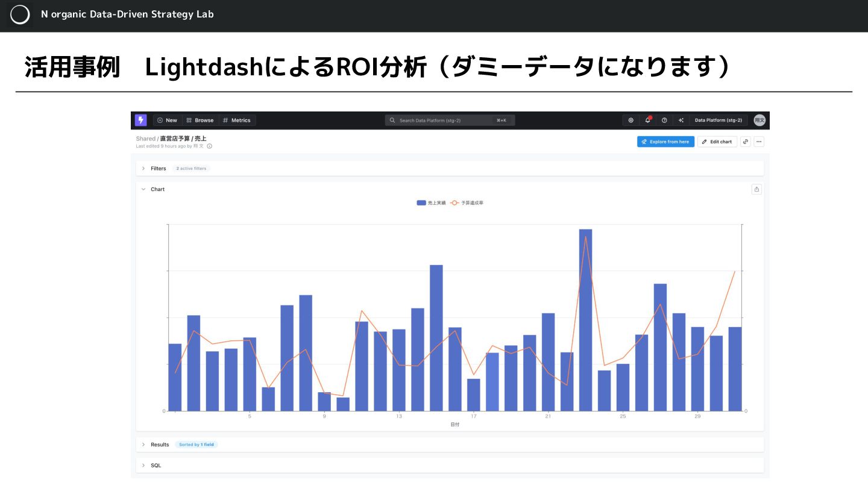
Task: Open the three-dot more options menu
Action: point(759,142)
